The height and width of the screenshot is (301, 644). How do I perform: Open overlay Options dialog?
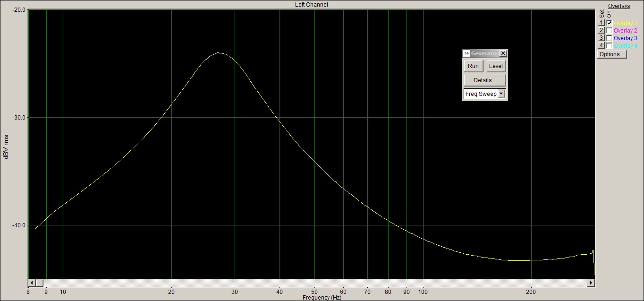(x=612, y=54)
